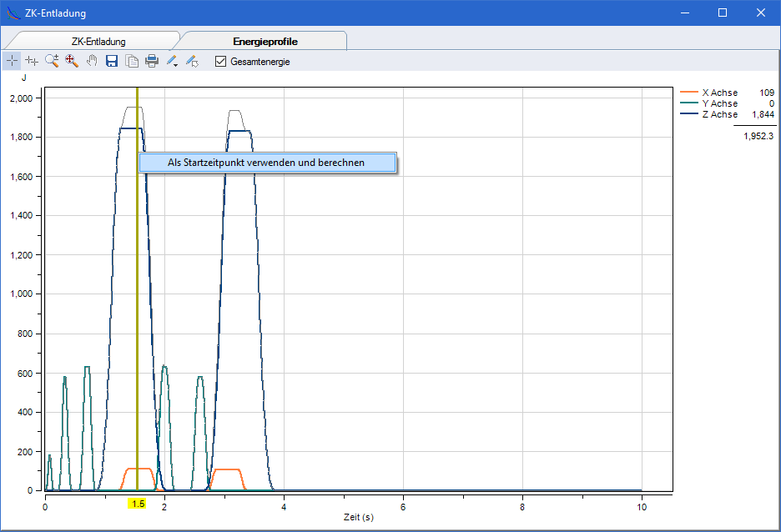Click the zoom-to-fit magnifier icon
Viewport: 781px width, 532px height.
click(72, 61)
